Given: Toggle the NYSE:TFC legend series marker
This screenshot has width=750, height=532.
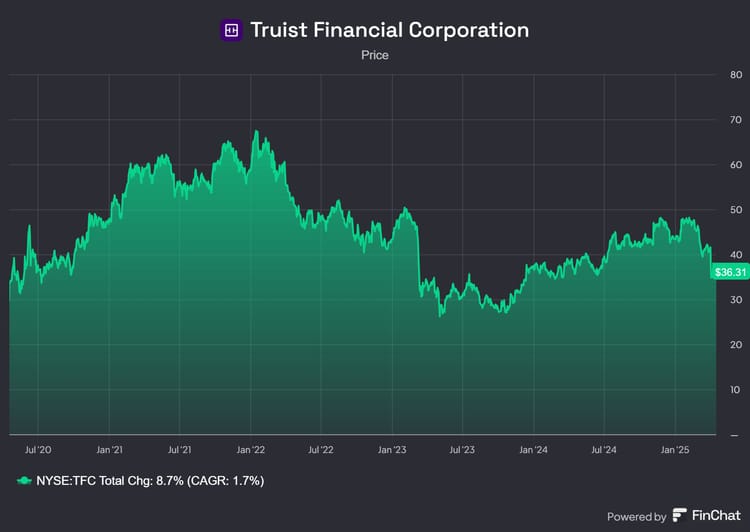Looking at the screenshot, I should pos(25,481).
